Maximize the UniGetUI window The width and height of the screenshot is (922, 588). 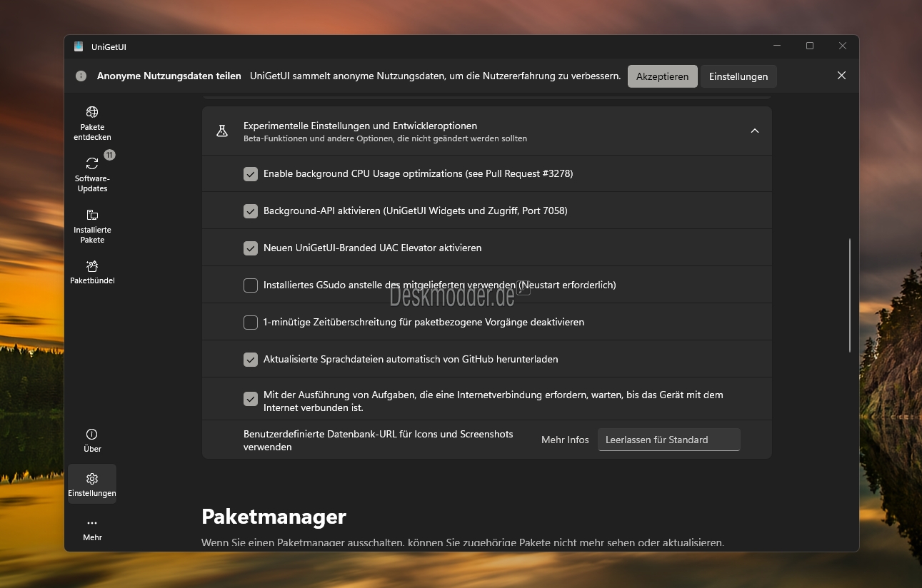(810, 46)
